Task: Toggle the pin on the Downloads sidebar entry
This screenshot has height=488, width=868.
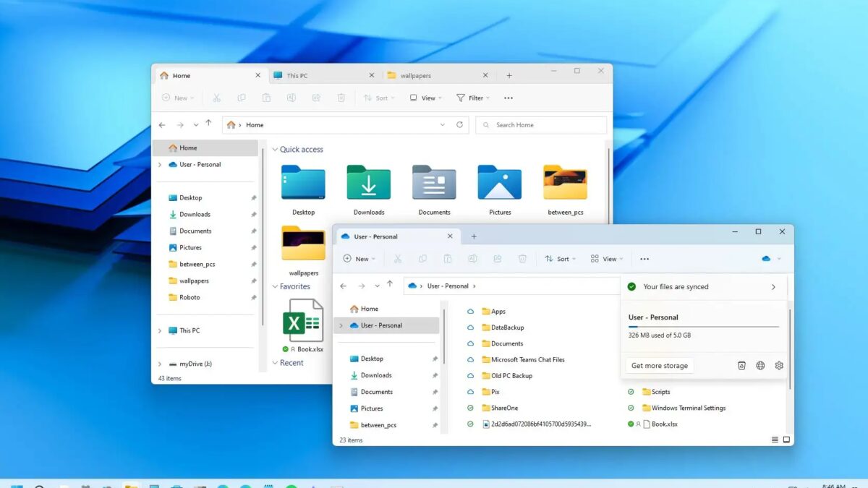Action: [x=435, y=375]
